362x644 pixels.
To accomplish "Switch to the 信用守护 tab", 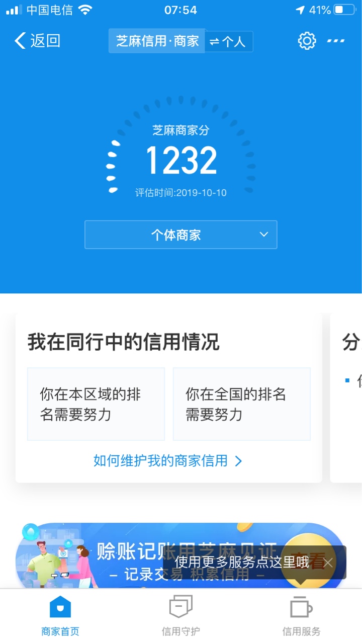I will [x=180, y=615].
